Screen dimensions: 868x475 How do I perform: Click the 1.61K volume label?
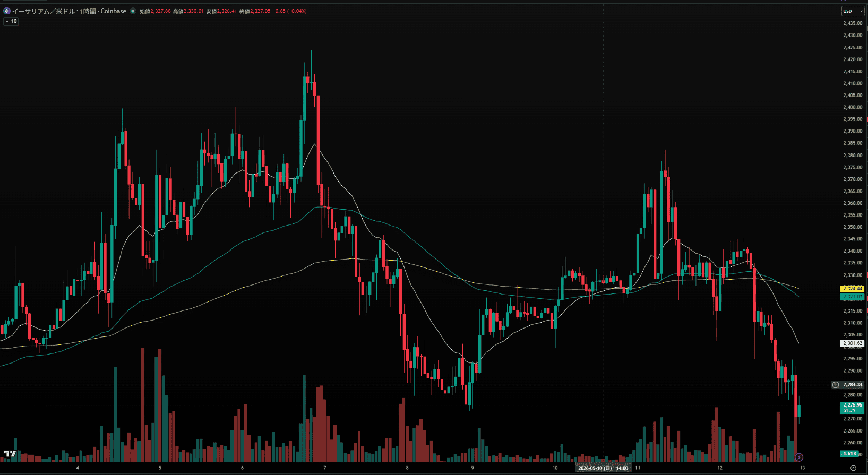850,454
